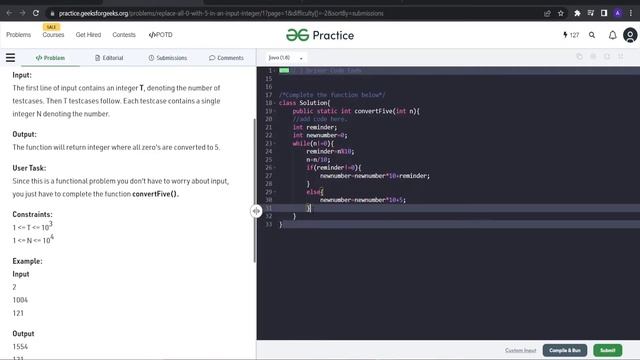This screenshot has height=360, width=640.
Task: Switch to the Submissions tab
Action: (168, 58)
